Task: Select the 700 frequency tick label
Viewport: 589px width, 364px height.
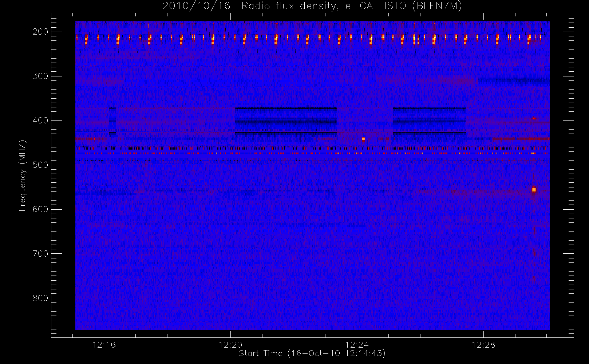Action: [x=40, y=254]
